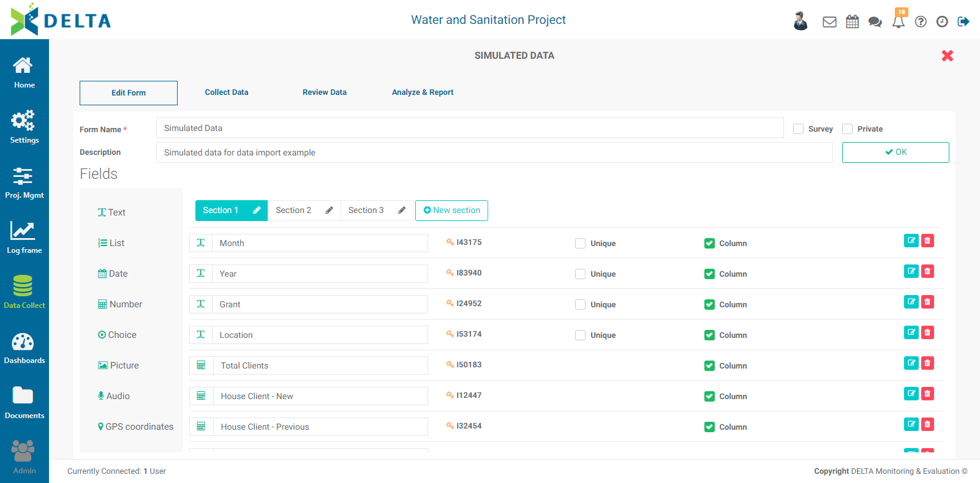The height and width of the screenshot is (483, 980).
Task: Open notifications bell with 18 badge
Action: [x=899, y=20]
